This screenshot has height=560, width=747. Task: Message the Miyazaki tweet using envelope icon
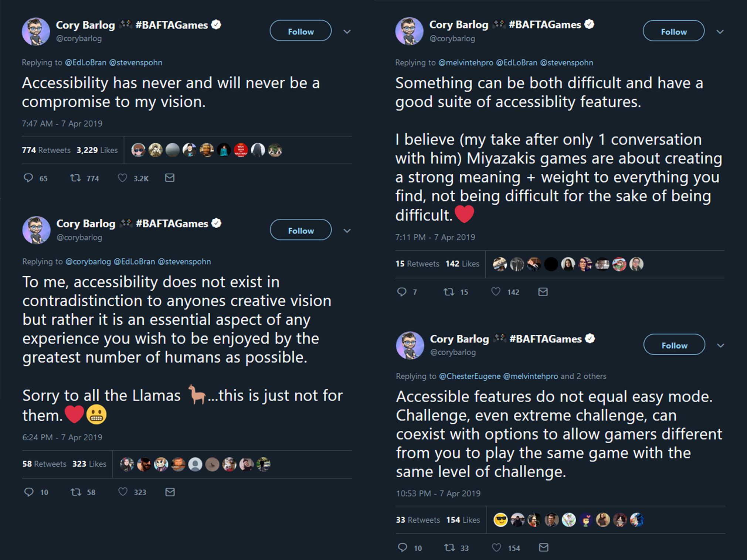543,292
